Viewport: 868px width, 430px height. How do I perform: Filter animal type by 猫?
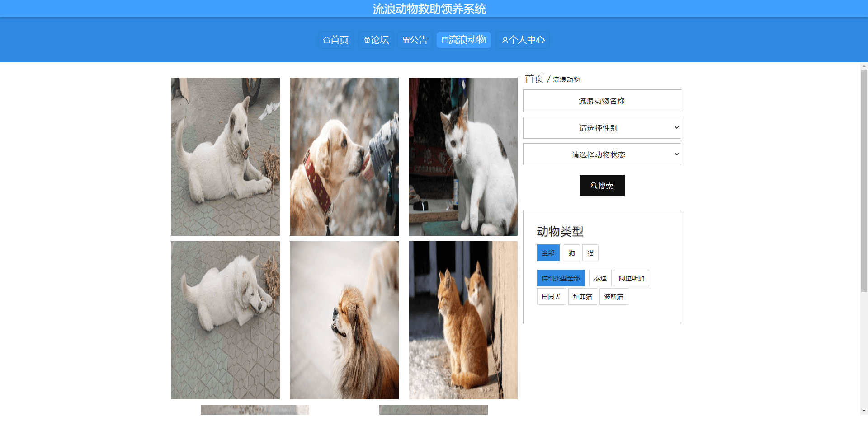pos(590,253)
